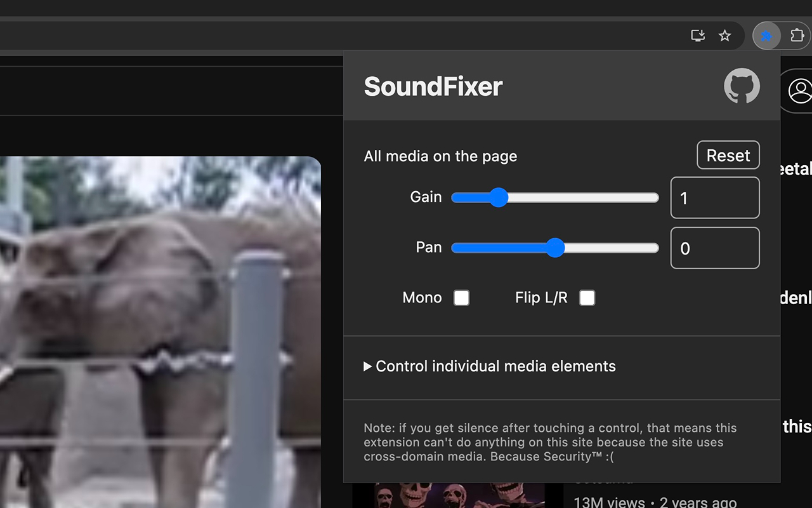
Task: Click the Pan slider handle
Action: coord(556,248)
